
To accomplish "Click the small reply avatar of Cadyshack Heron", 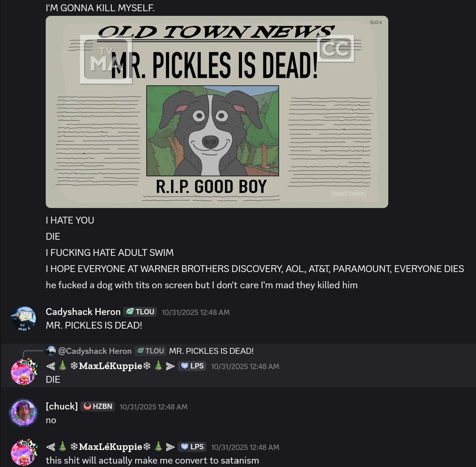I will [51, 351].
